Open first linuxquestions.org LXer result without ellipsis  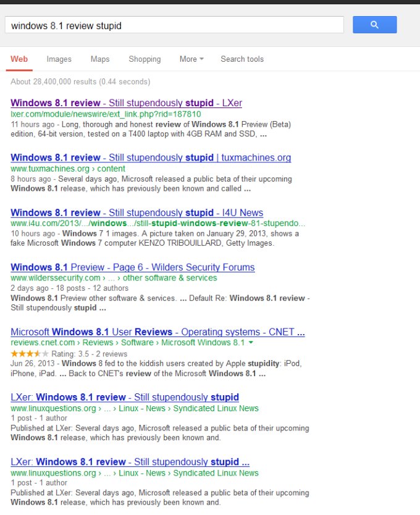point(125,397)
